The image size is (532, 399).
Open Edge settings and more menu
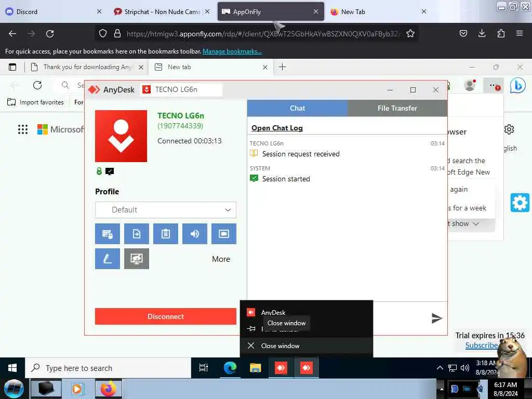click(x=494, y=86)
